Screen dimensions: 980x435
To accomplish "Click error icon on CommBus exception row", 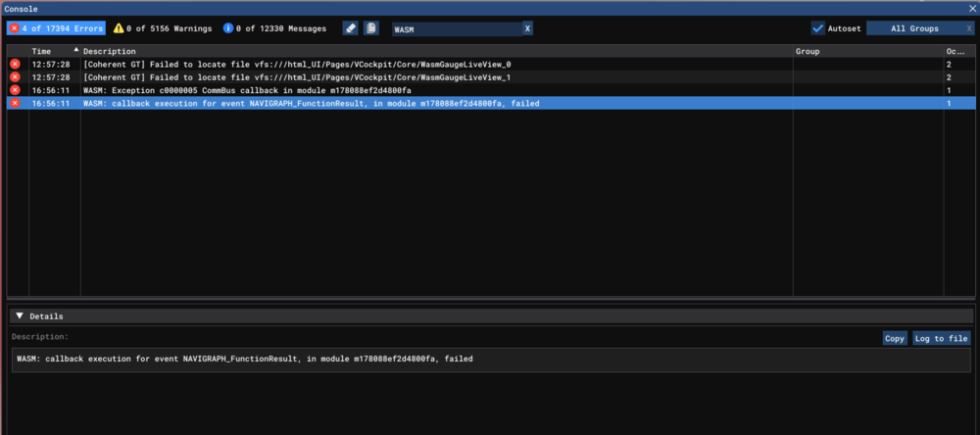I will [15, 89].
